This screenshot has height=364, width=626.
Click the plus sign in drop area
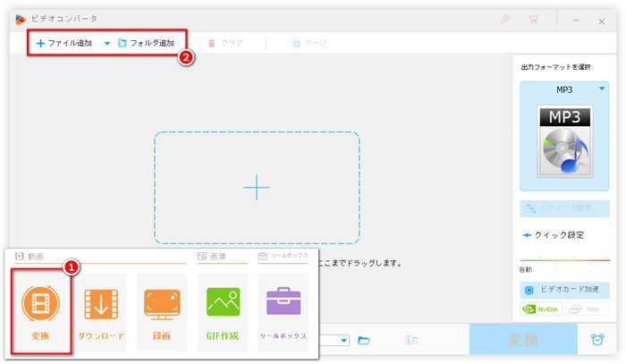click(x=257, y=187)
